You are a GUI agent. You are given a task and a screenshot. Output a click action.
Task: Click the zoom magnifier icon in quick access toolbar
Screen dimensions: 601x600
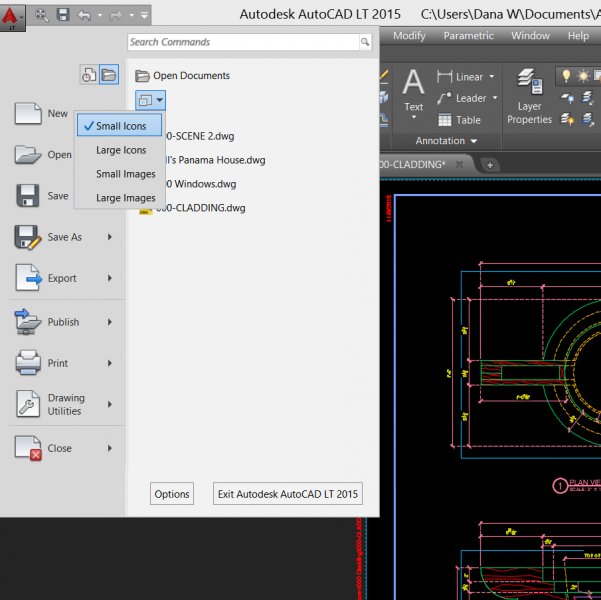pos(41,15)
